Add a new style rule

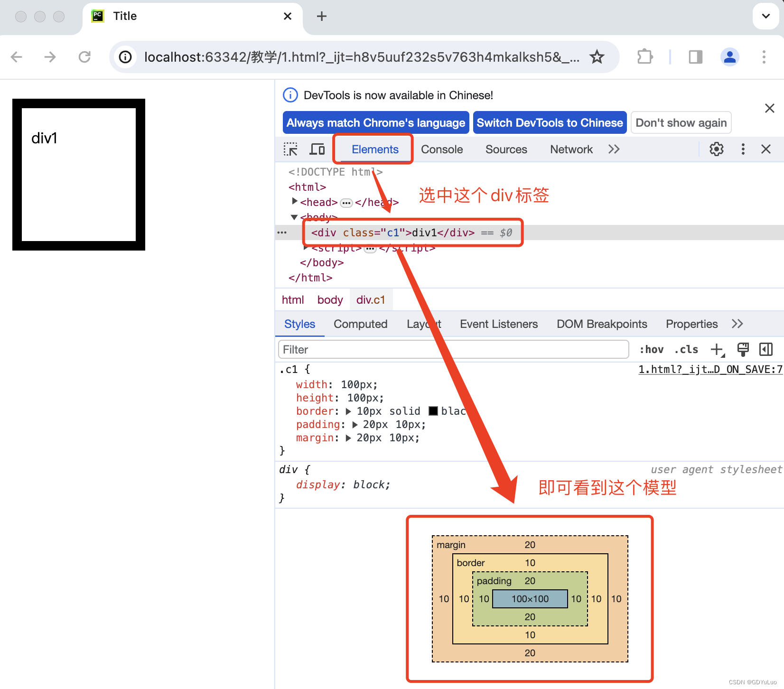click(x=717, y=350)
